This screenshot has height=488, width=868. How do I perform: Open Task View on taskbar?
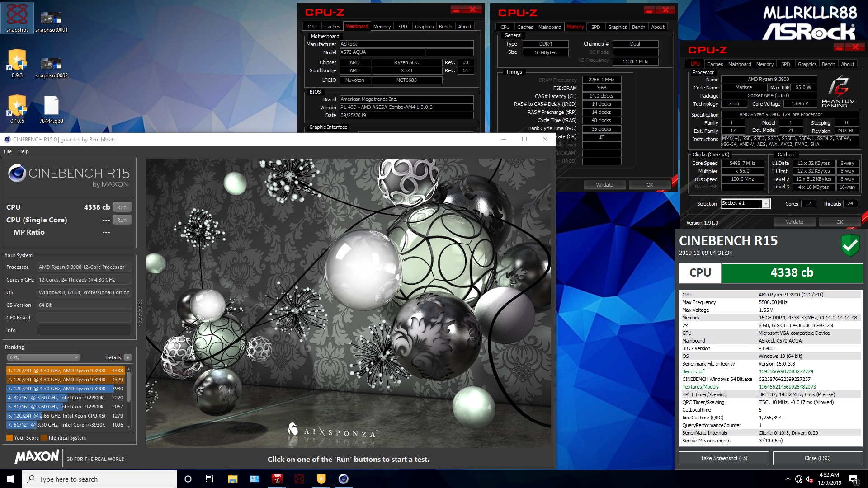(x=210, y=479)
